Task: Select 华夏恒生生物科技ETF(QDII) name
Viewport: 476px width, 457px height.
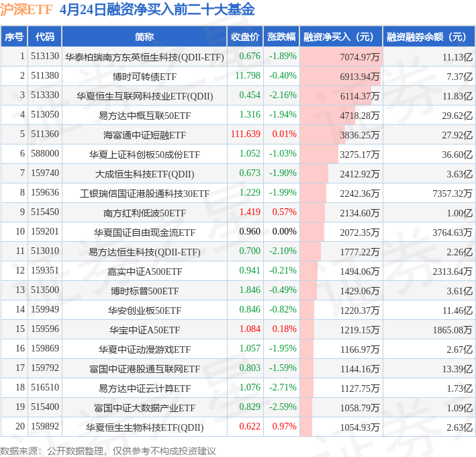Action: point(144,427)
